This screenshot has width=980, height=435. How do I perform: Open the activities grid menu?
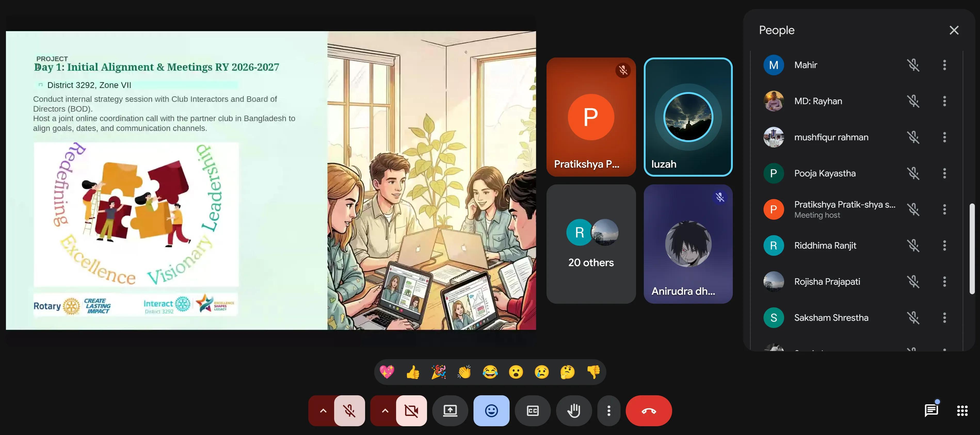962,411
